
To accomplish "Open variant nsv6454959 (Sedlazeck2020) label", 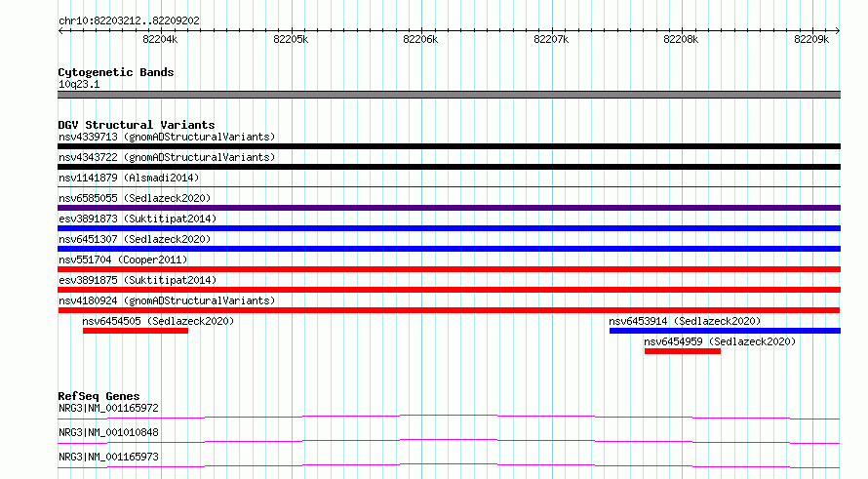I will point(720,341).
